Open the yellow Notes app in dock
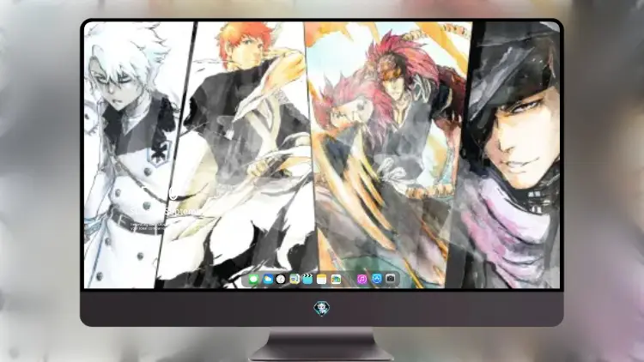This screenshot has height=362, width=644. [x=322, y=280]
